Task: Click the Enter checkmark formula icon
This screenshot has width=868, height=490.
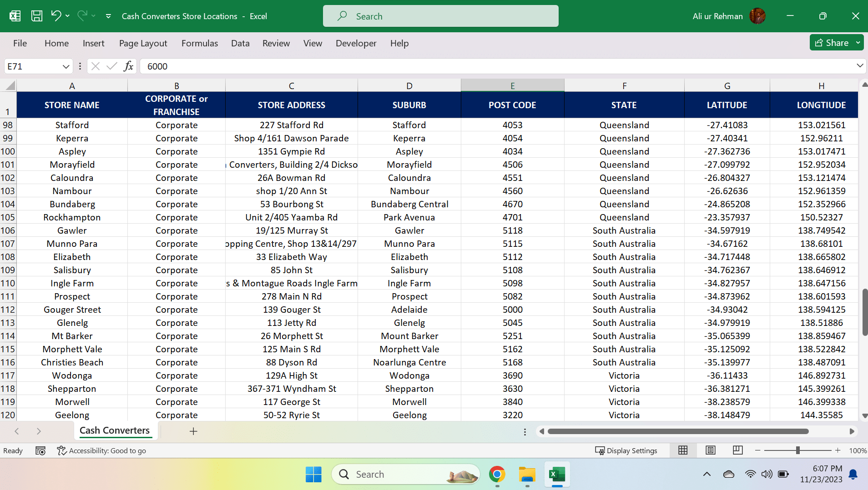Action: click(111, 66)
